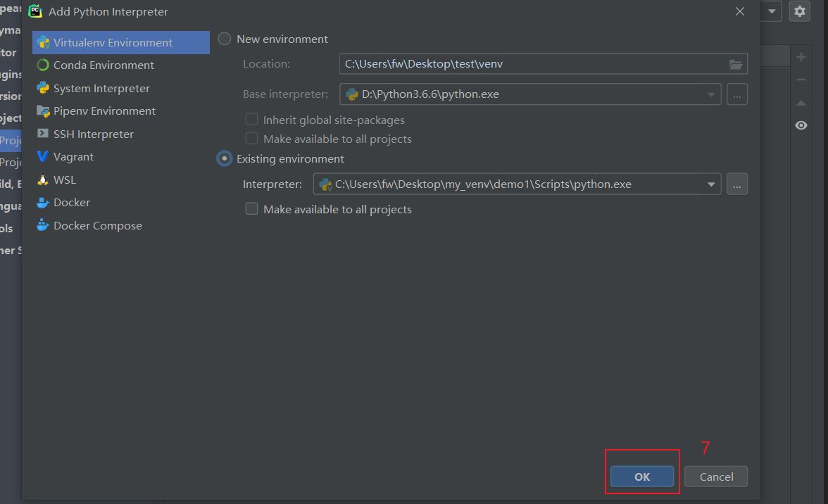Viewport: 828px width, 504px height.
Task: Click the WSL penguin icon
Action: click(43, 179)
